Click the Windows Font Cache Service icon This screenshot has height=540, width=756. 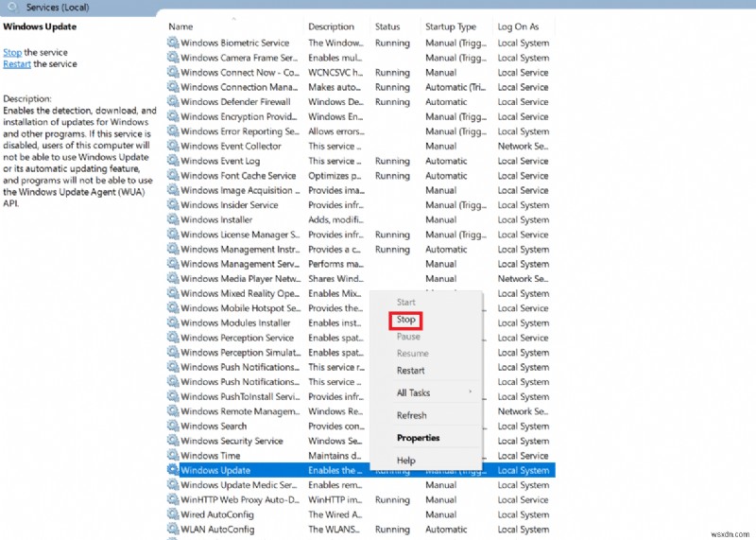tap(173, 176)
